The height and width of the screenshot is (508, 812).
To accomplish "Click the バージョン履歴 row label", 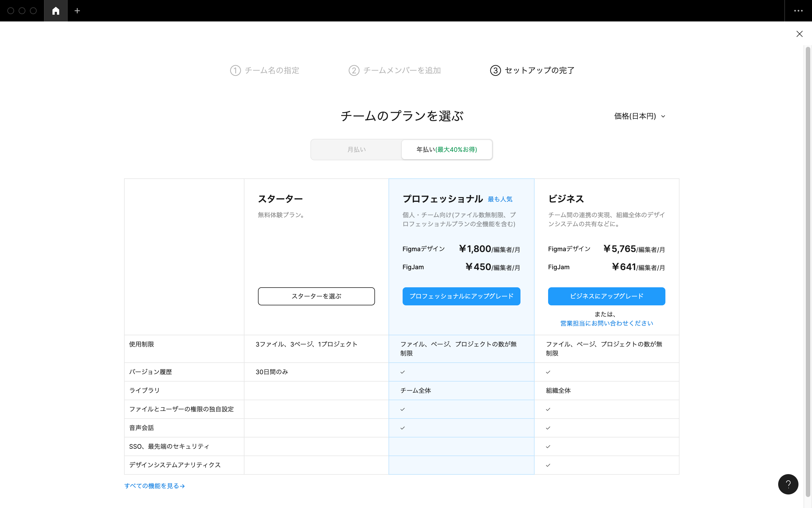I will (x=150, y=372).
